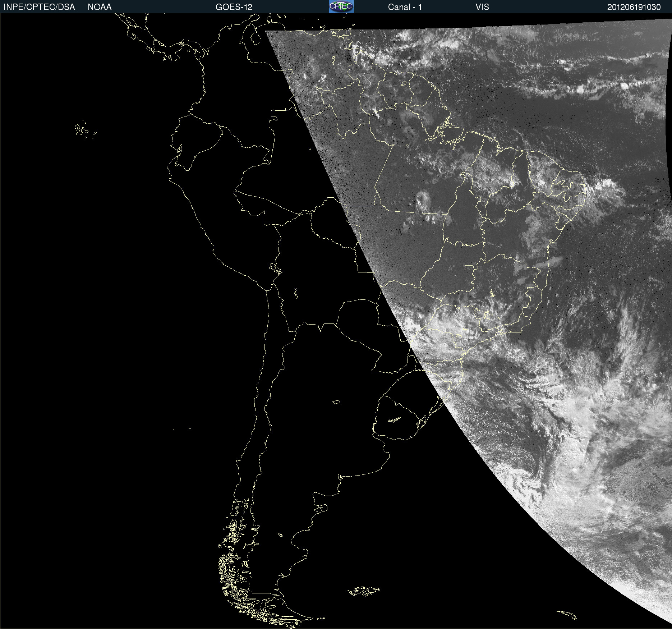Click the NOAA label in the header
This screenshot has height=629, width=672.
click(100, 7)
